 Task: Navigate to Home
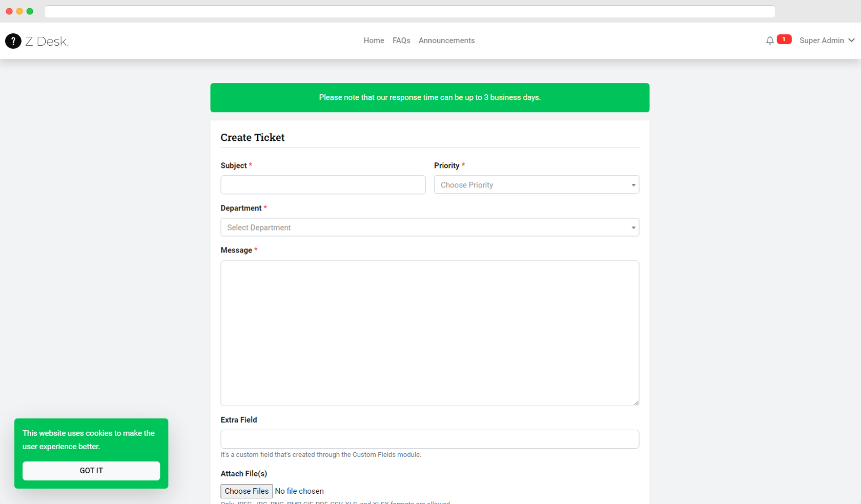click(374, 40)
